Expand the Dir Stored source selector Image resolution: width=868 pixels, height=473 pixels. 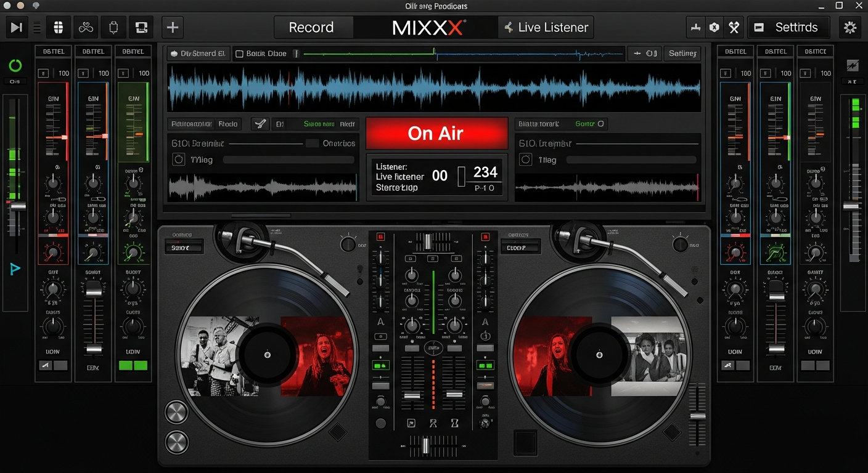pos(197,54)
